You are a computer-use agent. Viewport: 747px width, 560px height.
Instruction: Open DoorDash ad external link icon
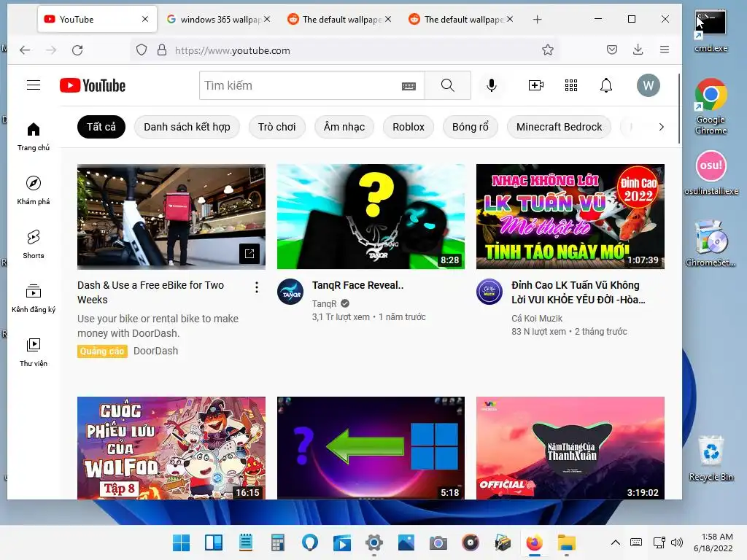pos(249,253)
